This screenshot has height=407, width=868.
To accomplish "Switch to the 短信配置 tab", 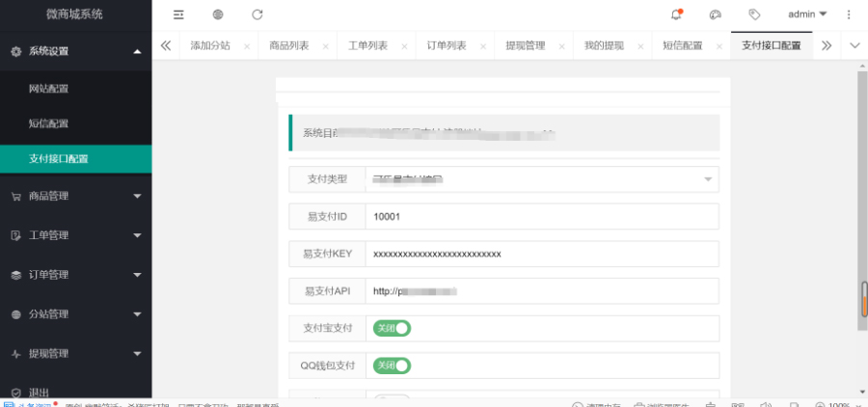I will (x=683, y=46).
